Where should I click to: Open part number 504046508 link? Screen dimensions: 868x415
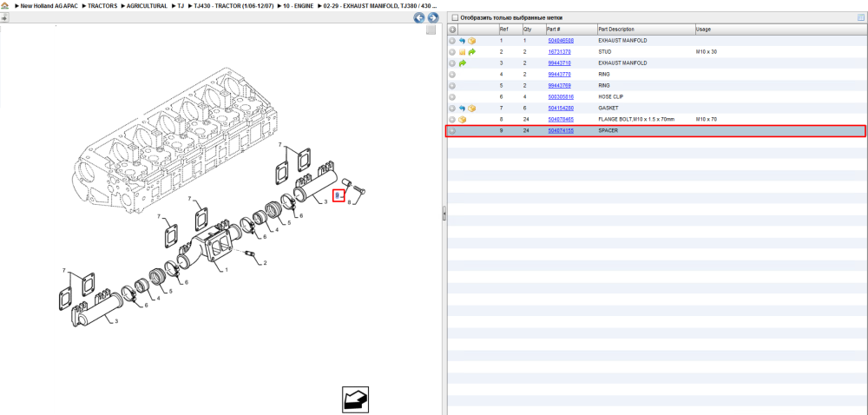560,41
